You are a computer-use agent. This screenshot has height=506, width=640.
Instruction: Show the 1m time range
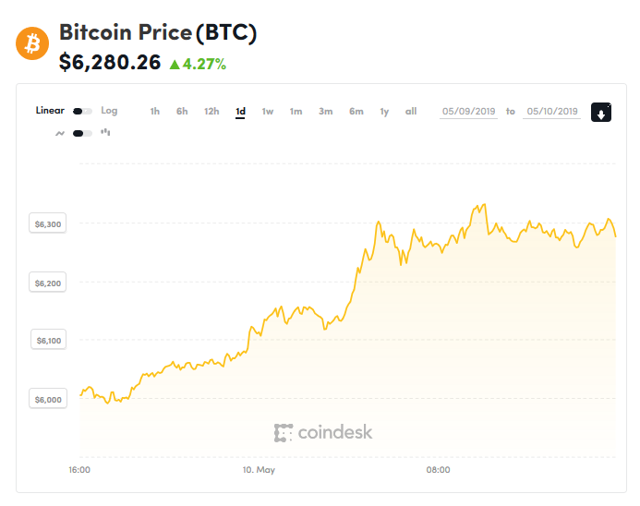click(x=296, y=111)
